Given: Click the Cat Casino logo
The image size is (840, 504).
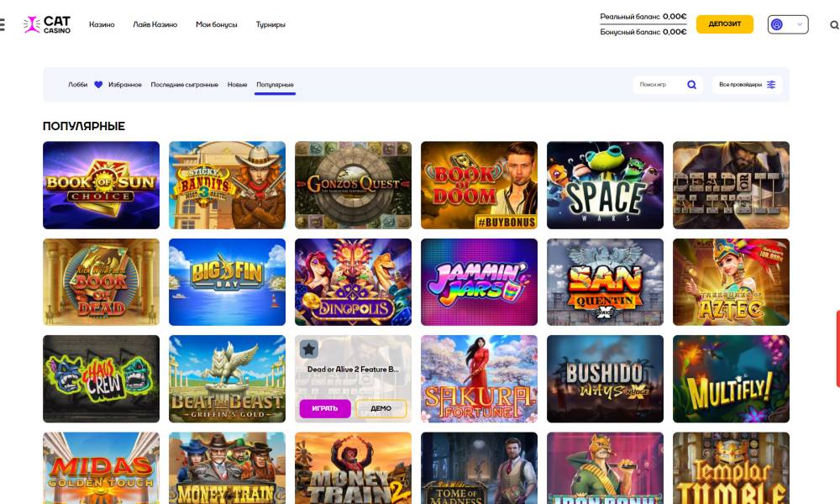Looking at the screenshot, I should (47, 24).
